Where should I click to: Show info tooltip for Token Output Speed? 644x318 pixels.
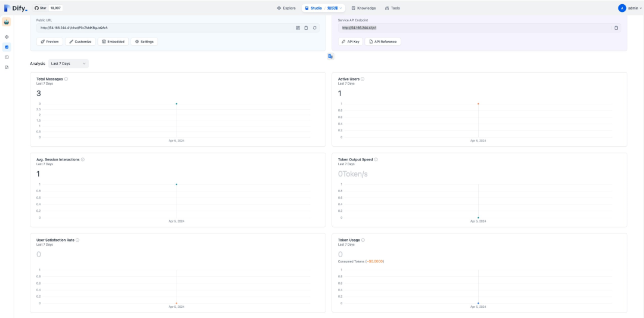click(376, 159)
